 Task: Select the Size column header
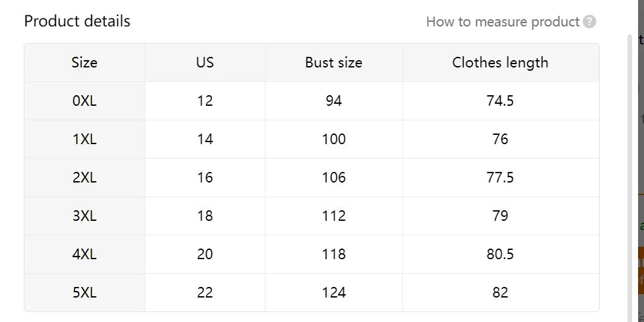click(x=85, y=63)
